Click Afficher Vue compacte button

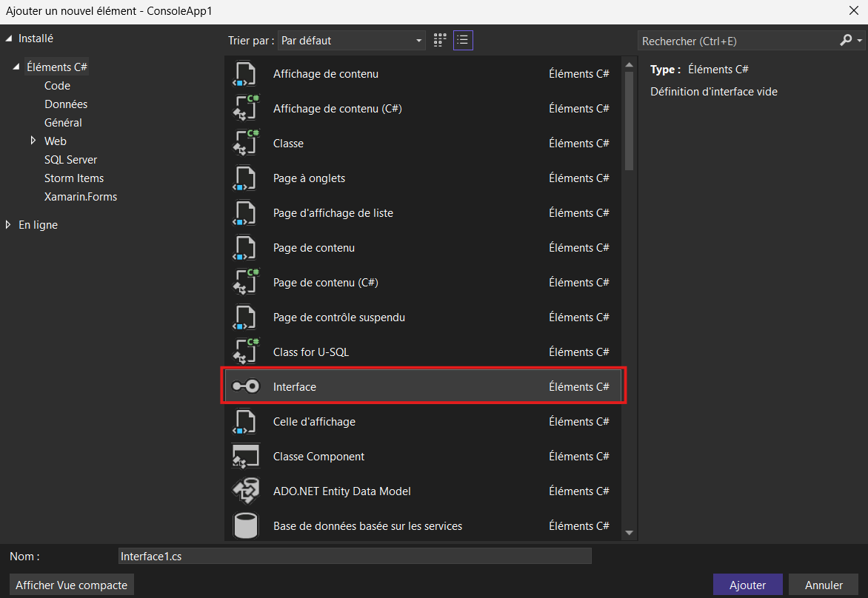click(x=71, y=585)
